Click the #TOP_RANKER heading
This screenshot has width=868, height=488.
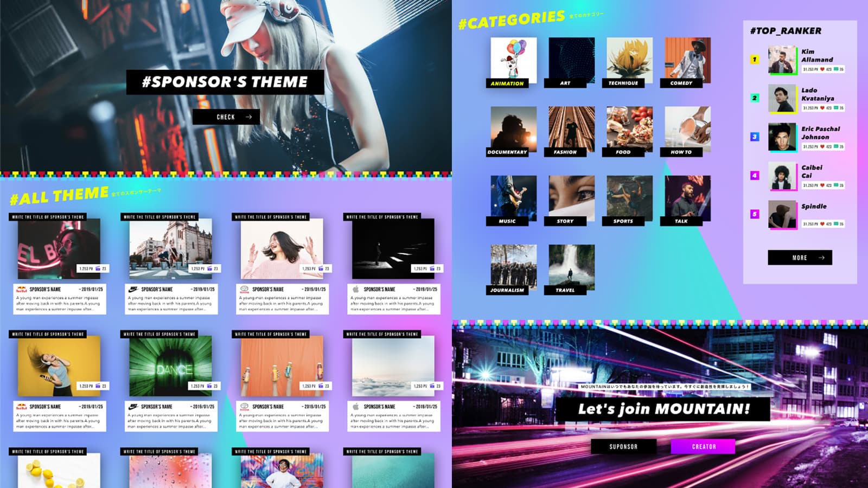point(786,31)
